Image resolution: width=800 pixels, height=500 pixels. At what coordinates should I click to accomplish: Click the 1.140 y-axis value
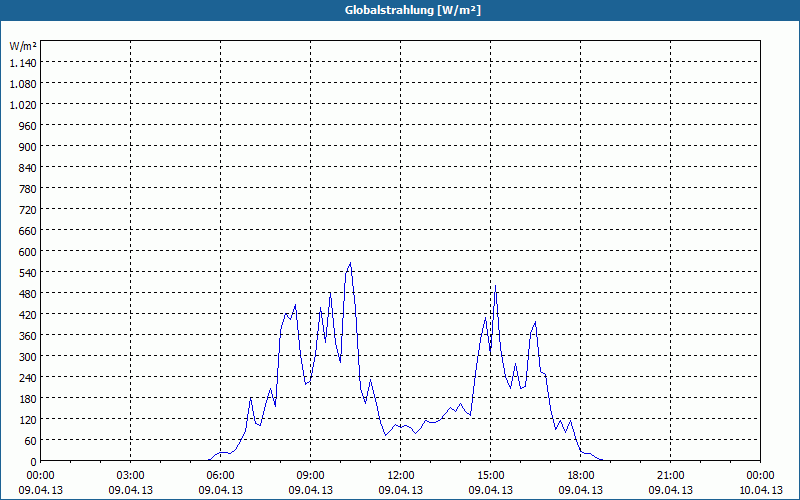[x=23, y=63]
